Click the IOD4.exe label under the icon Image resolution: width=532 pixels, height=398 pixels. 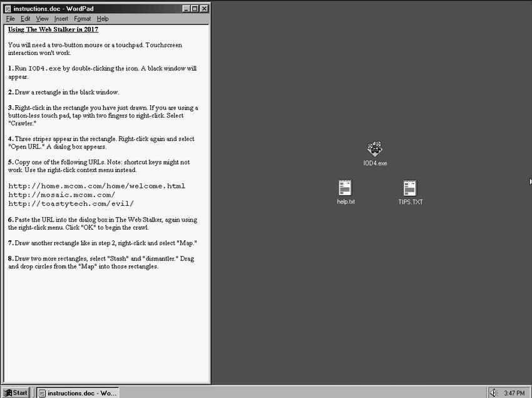coord(375,163)
